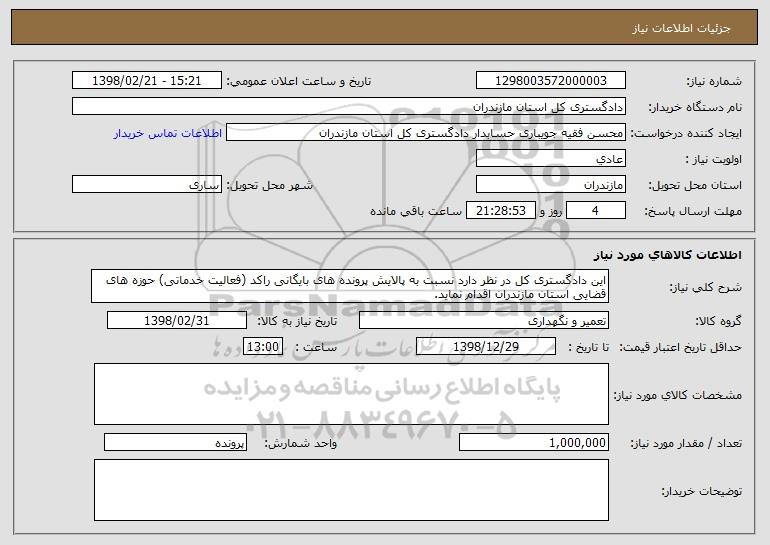Click the price validity date 1398/12/29

[486, 347]
